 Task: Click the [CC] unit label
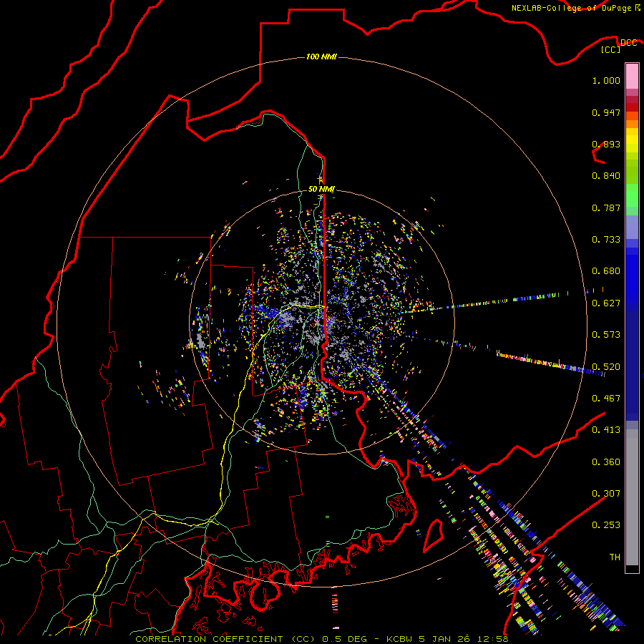click(611, 49)
